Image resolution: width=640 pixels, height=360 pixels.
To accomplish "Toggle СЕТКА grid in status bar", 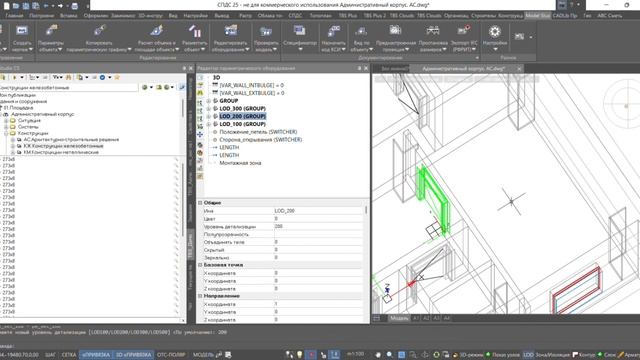I will 69,355.
